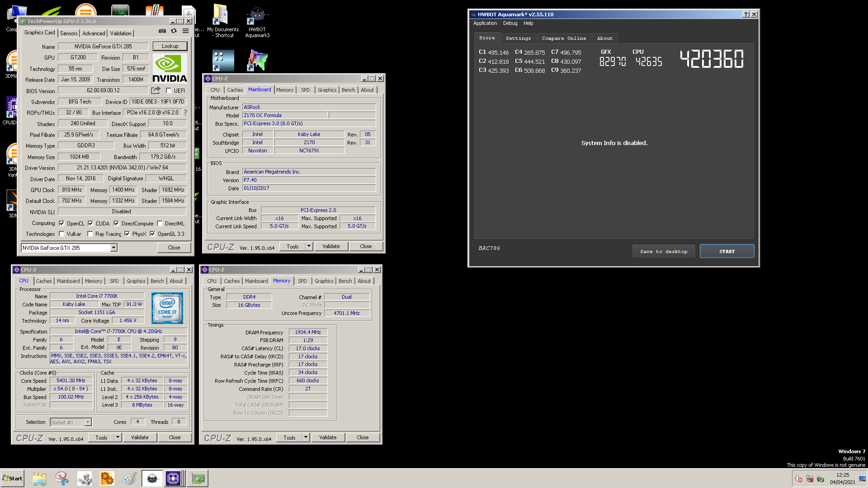Open the Compare Online tab in Aquamark
Viewport: 868px width, 488px height.
click(x=564, y=38)
